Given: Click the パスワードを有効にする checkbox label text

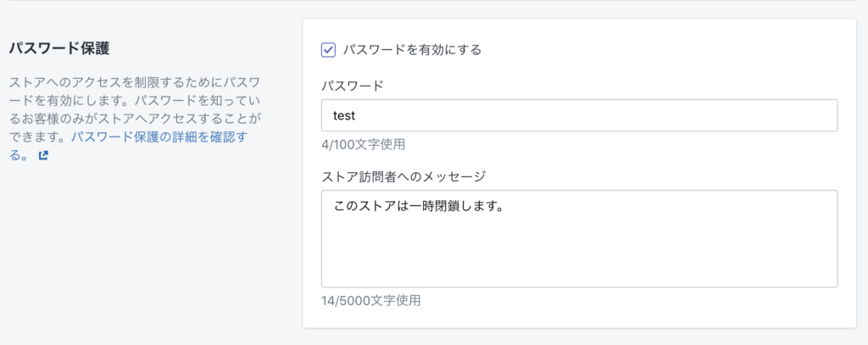Looking at the screenshot, I should point(413,50).
